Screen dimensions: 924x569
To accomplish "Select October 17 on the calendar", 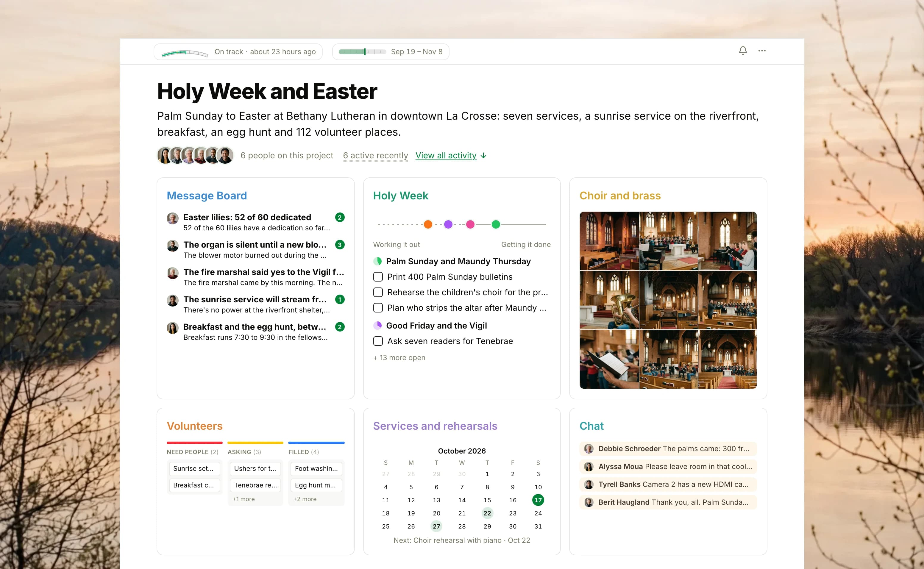I will (x=538, y=500).
